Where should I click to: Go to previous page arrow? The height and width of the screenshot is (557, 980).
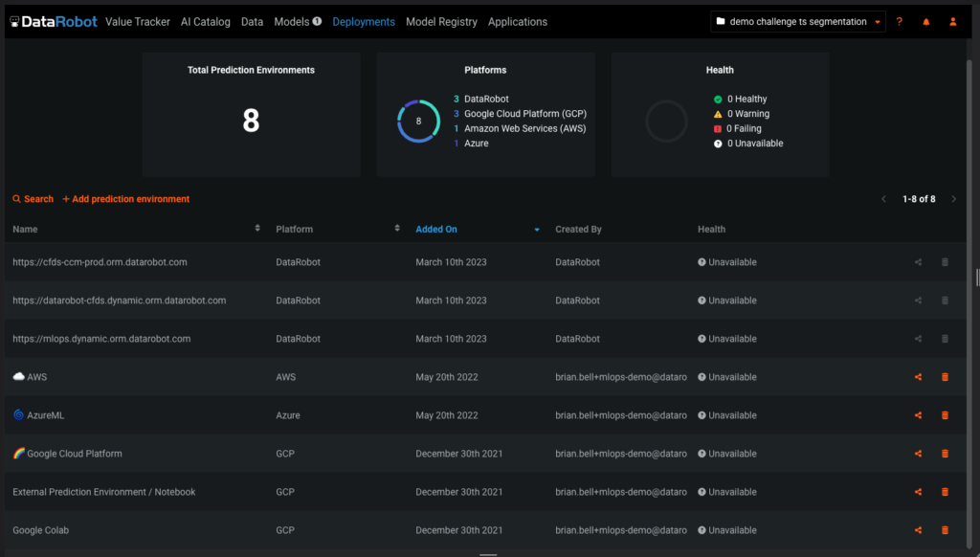[x=883, y=199]
